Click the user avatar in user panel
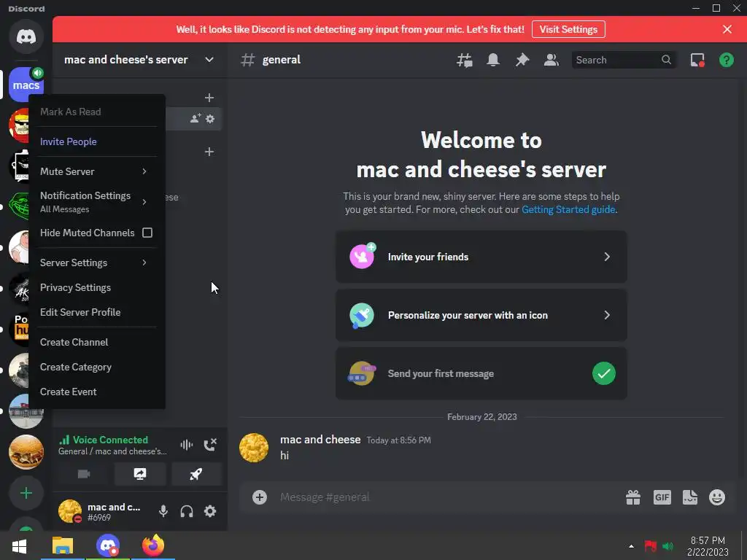The width and height of the screenshot is (747, 560). [69, 511]
